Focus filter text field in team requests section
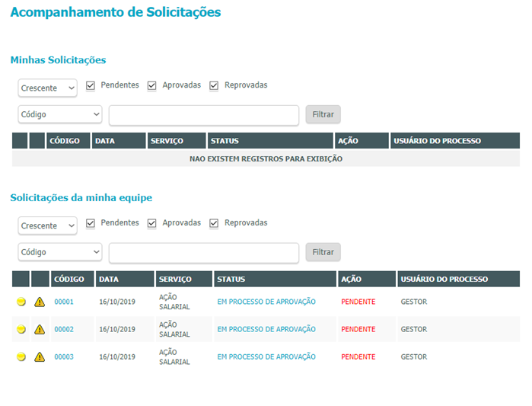532x406 pixels. [x=204, y=253]
